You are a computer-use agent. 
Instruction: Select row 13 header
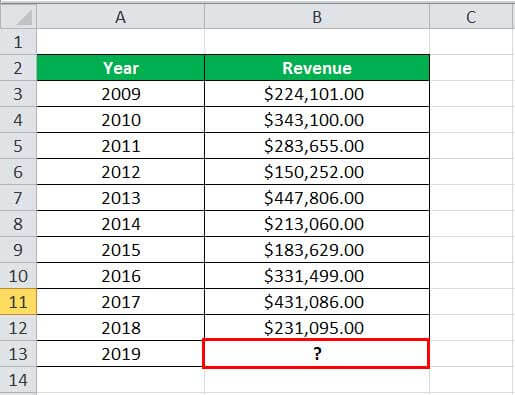click(x=18, y=354)
